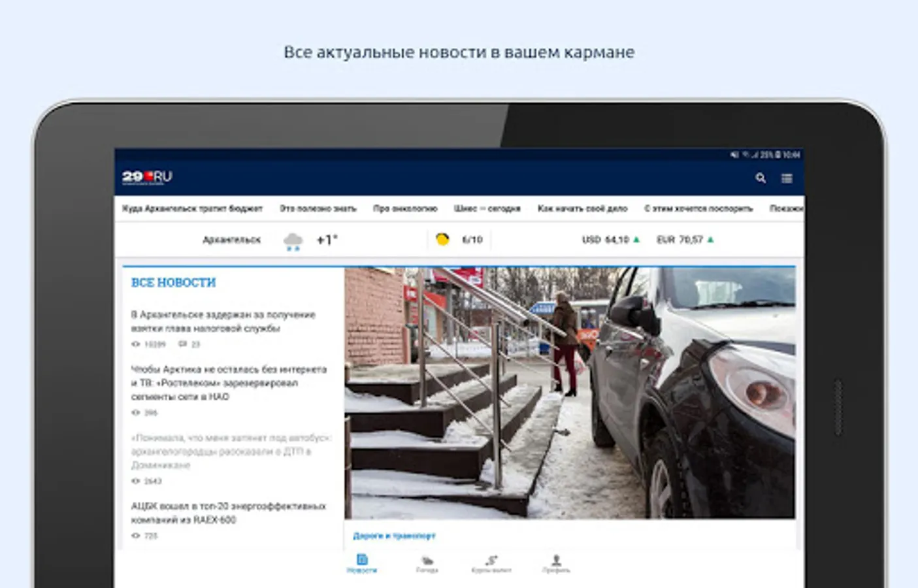Select the «Куда Архангельск тратит бюджет» topic
Image resolution: width=918 pixels, height=588 pixels.
pyautogui.click(x=192, y=208)
